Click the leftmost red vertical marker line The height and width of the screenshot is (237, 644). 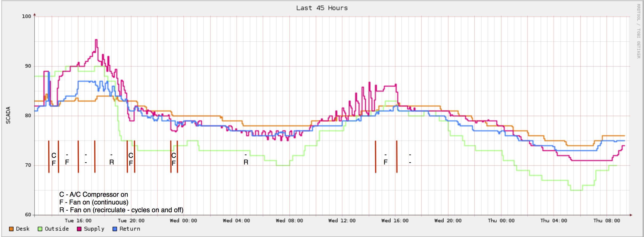pyautogui.click(x=49, y=157)
